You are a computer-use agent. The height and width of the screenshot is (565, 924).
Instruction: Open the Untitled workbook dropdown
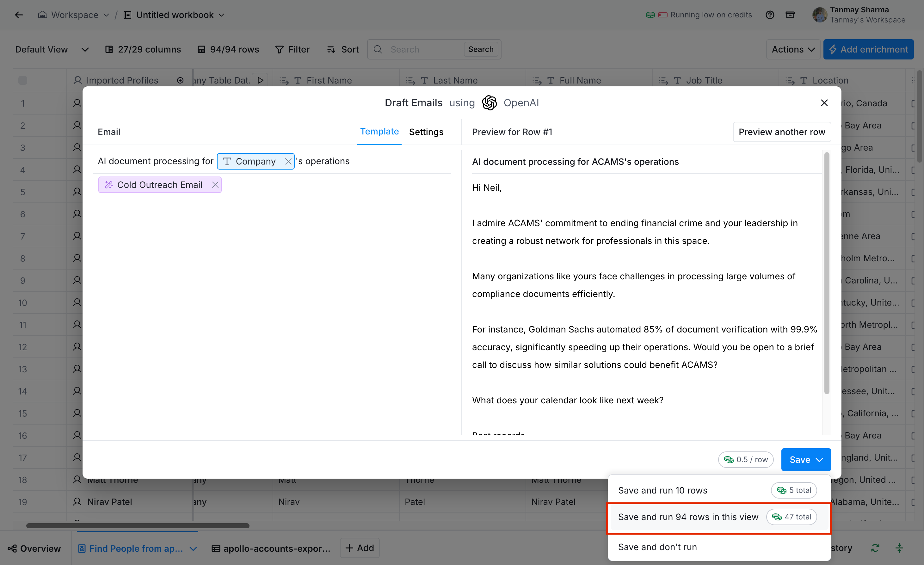click(x=221, y=15)
